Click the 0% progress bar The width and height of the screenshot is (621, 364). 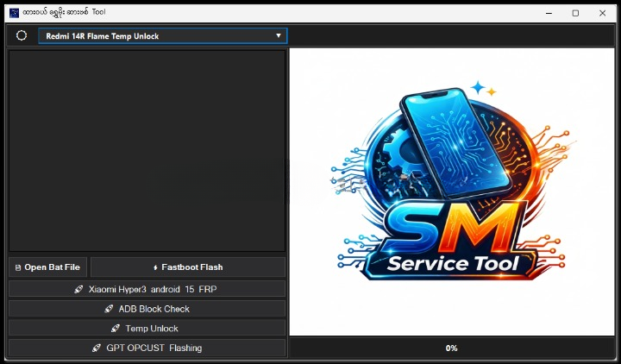coord(451,348)
